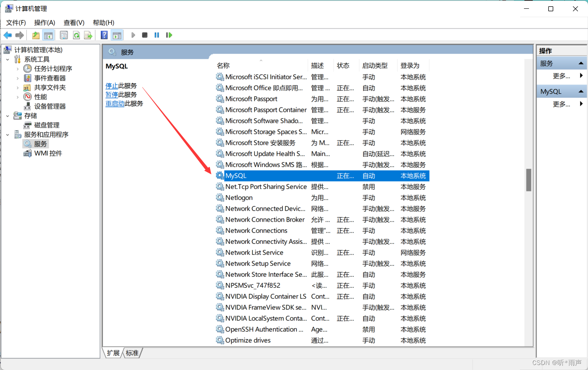Click the Export List toolbar icon
This screenshot has width=588, height=370.
point(88,35)
